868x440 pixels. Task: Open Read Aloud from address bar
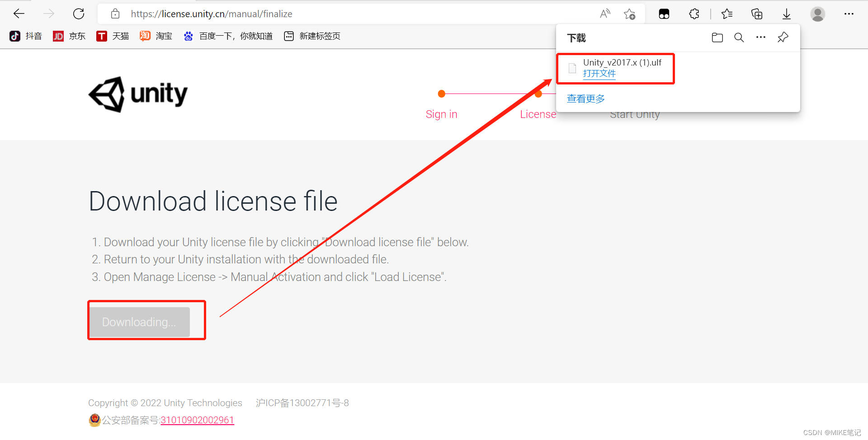[605, 14]
